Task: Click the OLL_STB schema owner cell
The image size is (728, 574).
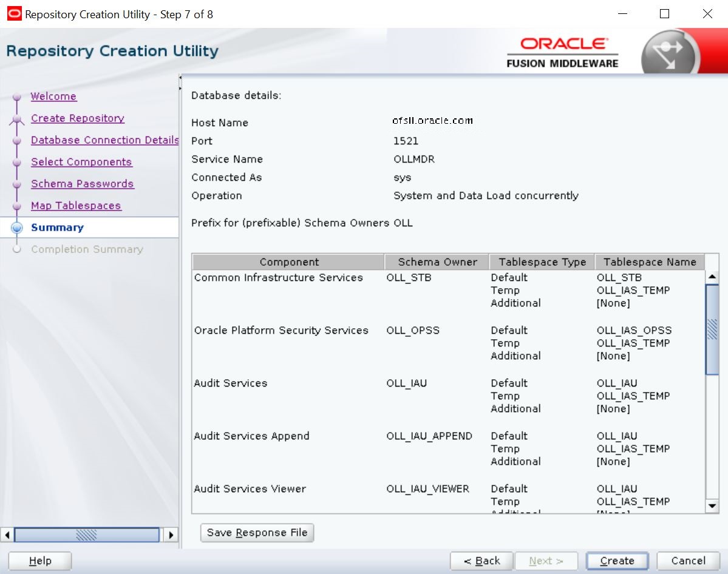Action: [409, 277]
